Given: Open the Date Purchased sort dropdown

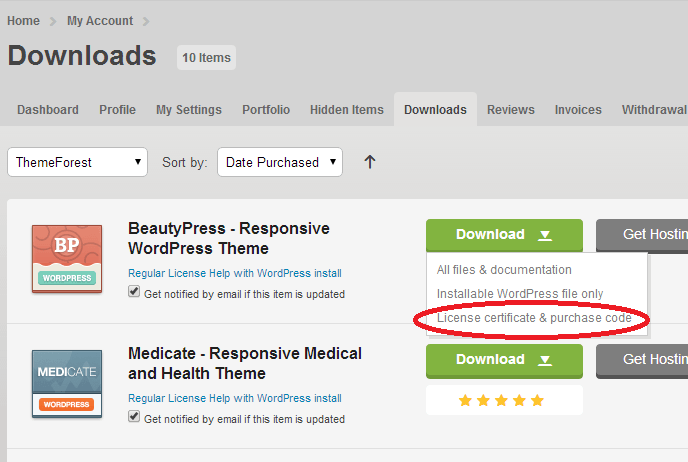Looking at the screenshot, I should click(x=280, y=162).
